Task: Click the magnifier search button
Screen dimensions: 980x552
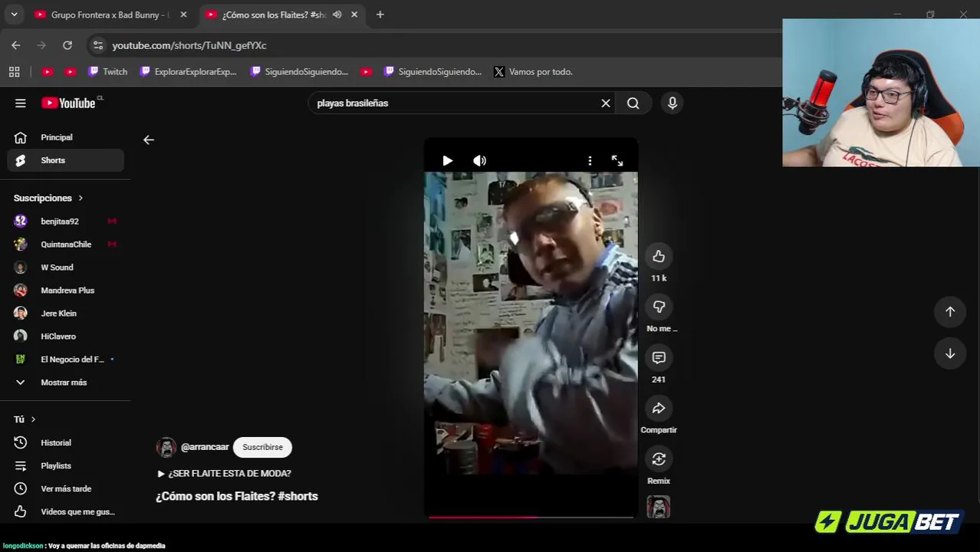Action: click(633, 103)
